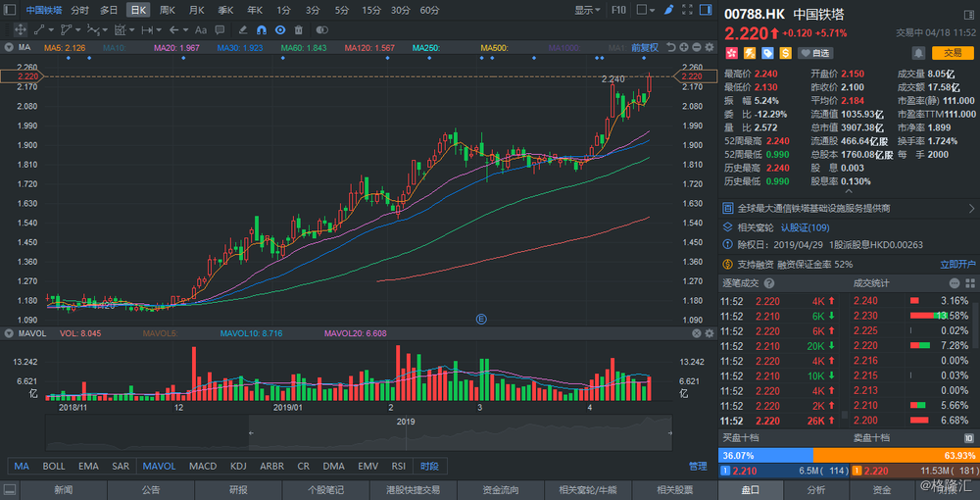Click the orange 交易 trade button
This screenshot has width=980, height=500.
point(953,53)
